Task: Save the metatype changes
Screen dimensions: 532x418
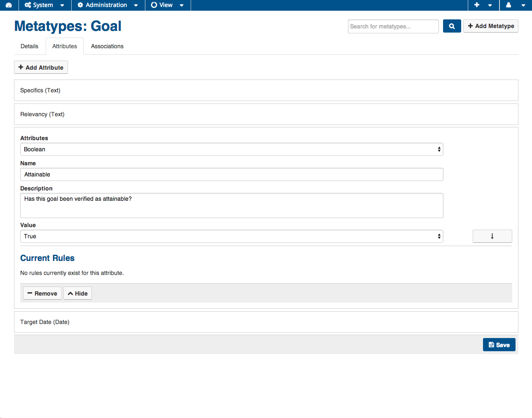Action: tap(499, 345)
